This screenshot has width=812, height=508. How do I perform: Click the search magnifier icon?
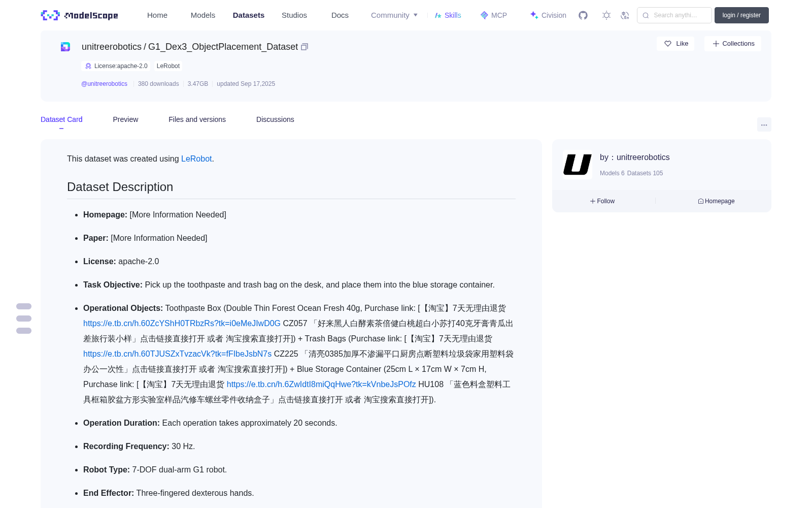pyautogui.click(x=646, y=15)
